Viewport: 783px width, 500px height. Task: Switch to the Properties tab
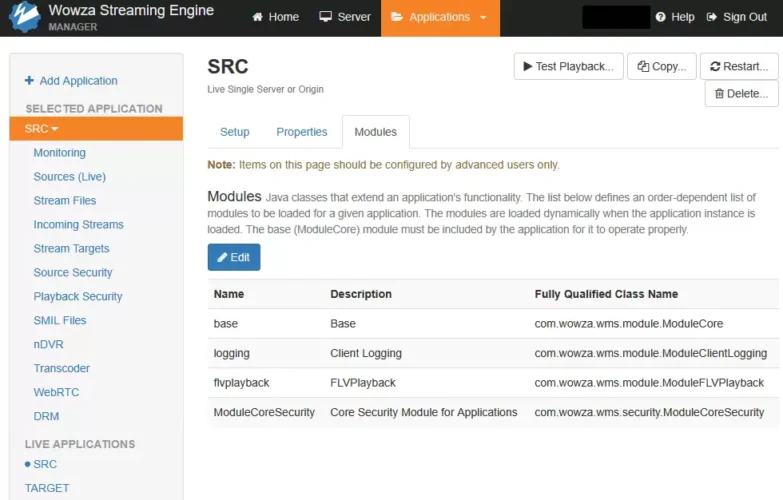[x=302, y=132]
